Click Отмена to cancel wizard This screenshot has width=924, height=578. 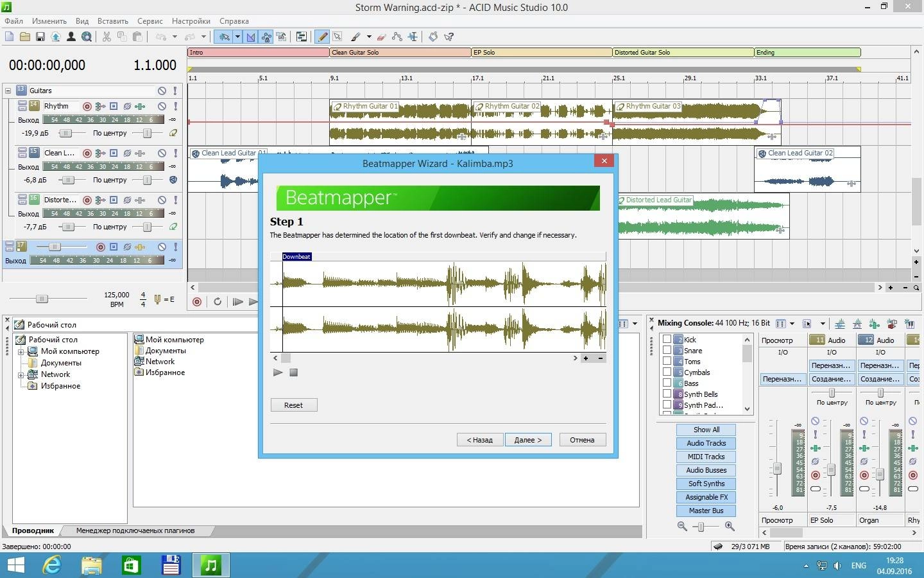[582, 440]
